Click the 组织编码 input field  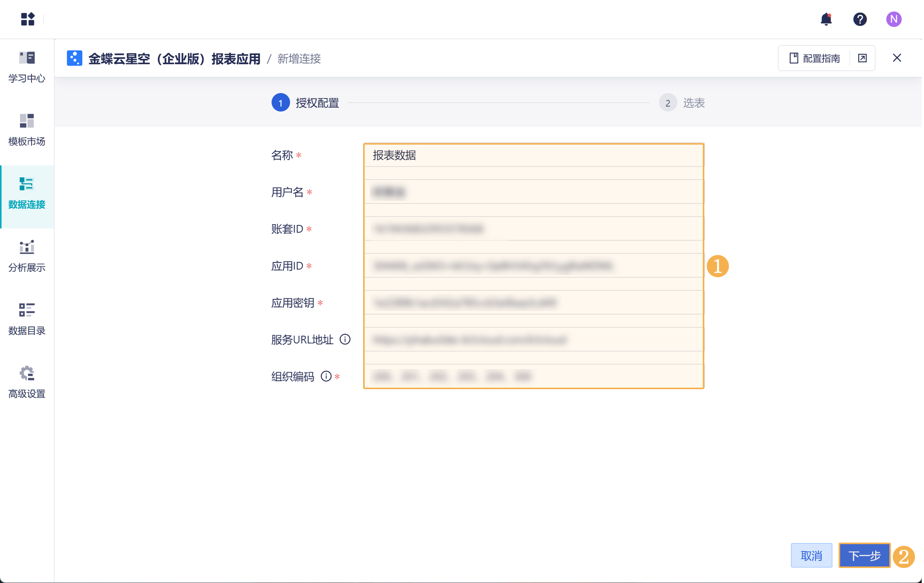tap(534, 376)
